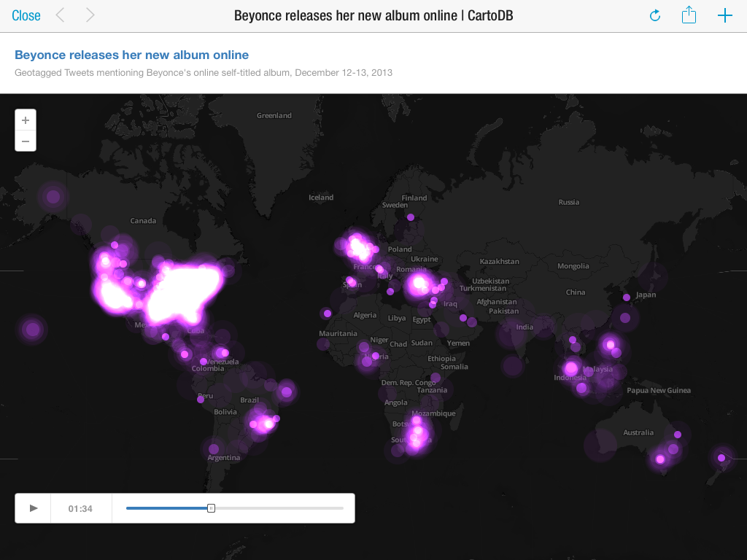Tap the plus icon in top bar

724,15
